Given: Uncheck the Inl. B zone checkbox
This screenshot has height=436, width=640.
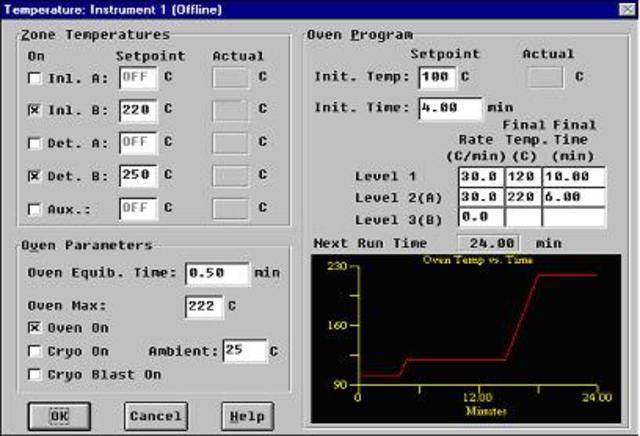Looking at the screenshot, I should [36, 110].
